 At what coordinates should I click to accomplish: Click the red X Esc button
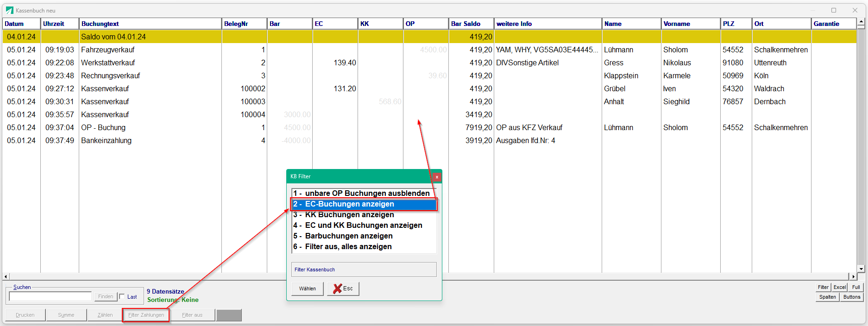(343, 288)
